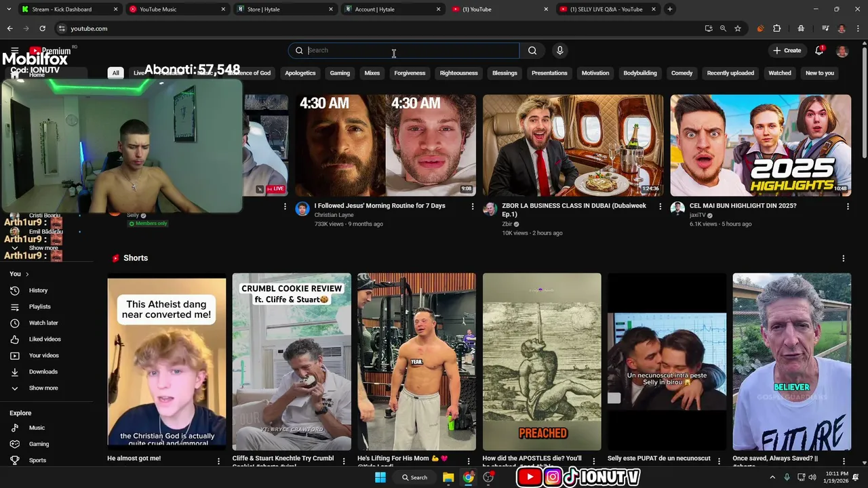Open History in the sidebar
868x488 pixels.
38,290
